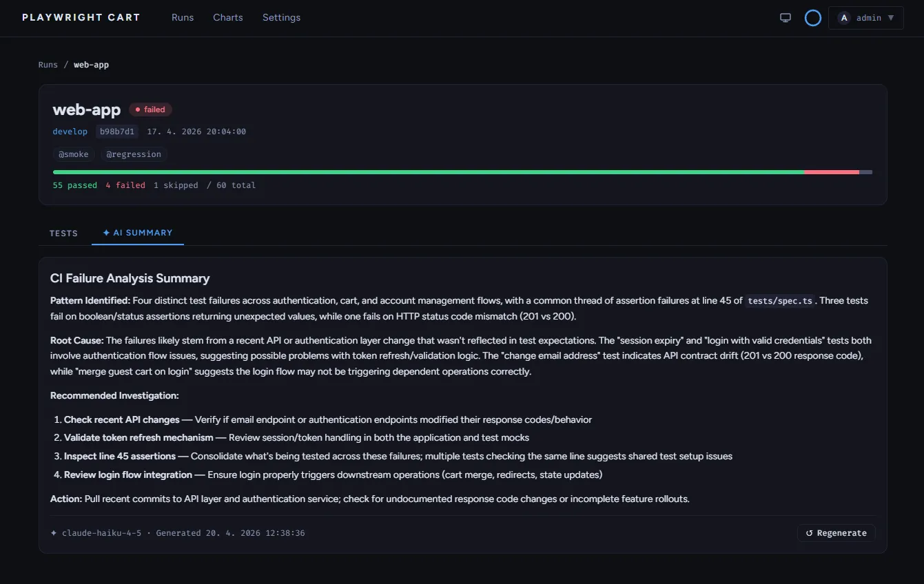Click the gray skipped segment of progress bar
The image size is (924, 584).
[865, 172]
